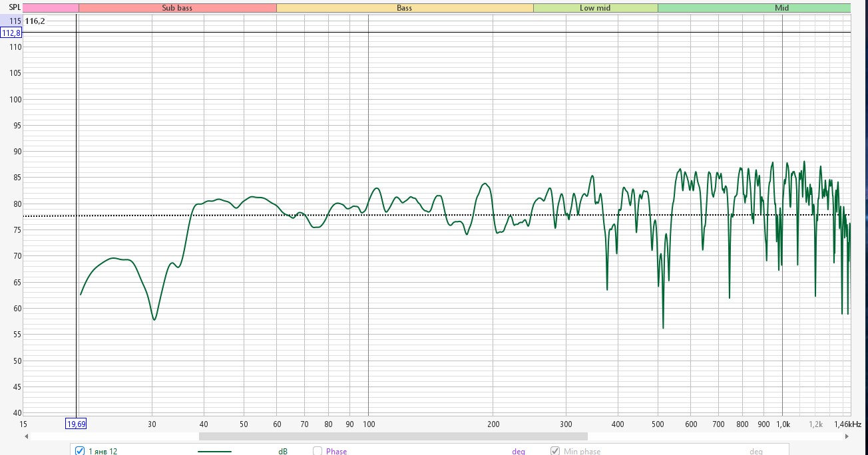This screenshot has height=455, width=868.
Task: Select the Sub bass band label
Action: tap(177, 8)
